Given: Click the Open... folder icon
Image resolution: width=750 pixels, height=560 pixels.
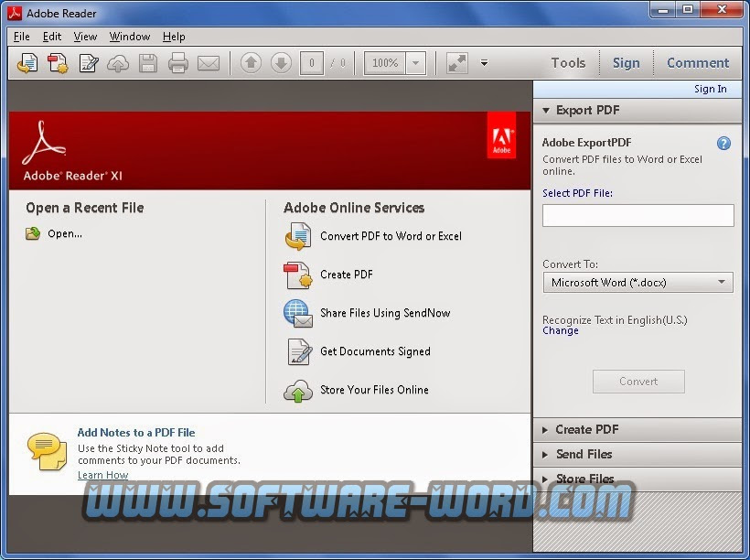Looking at the screenshot, I should pyautogui.click(x=33, y=233).
